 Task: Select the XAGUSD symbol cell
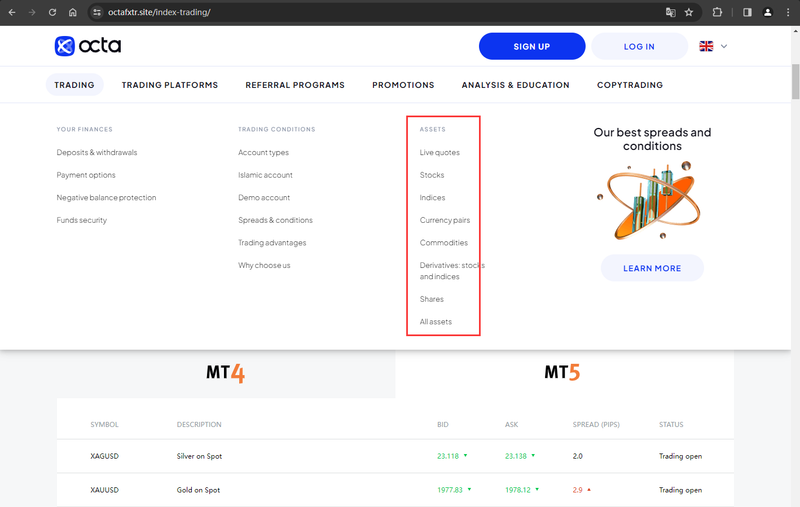(105, 456)
